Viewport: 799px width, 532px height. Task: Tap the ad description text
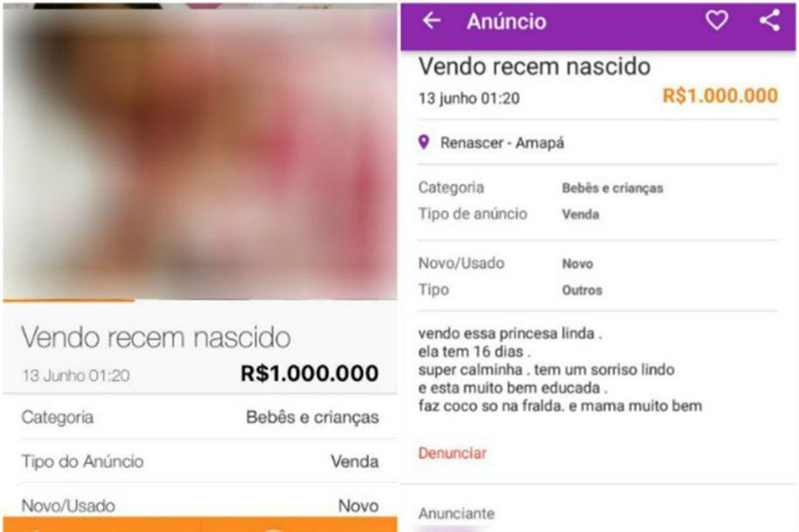tap(560, 370)
